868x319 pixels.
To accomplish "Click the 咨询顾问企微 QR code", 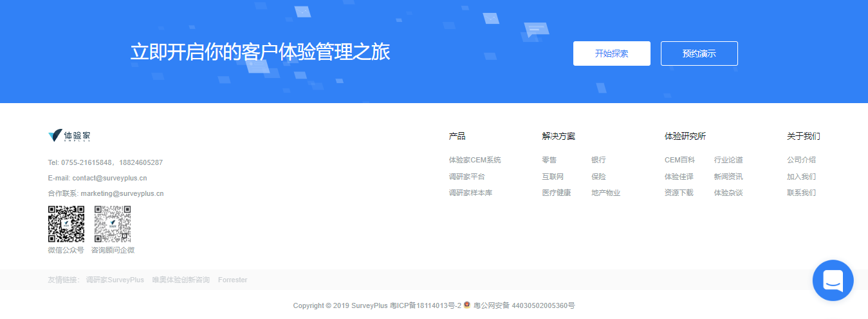I will tap(113, 224).
